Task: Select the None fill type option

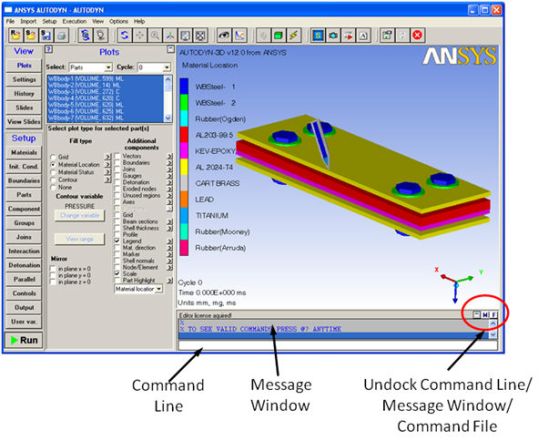Action: point(53,188)
